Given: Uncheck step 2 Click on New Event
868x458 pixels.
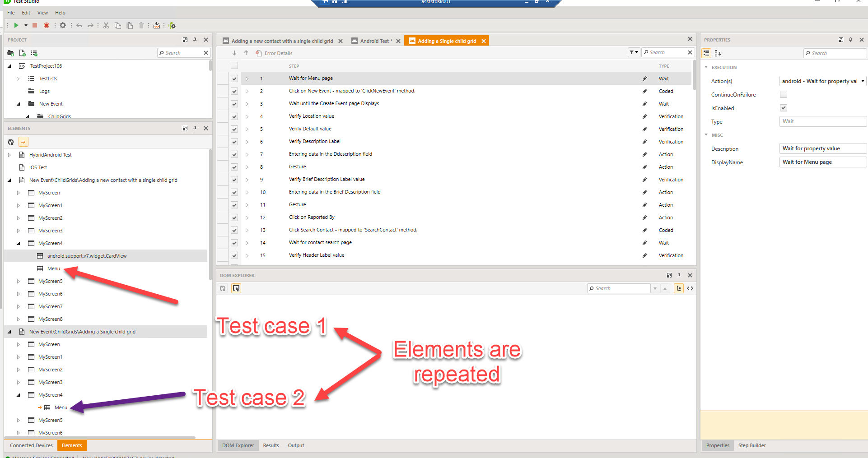Looking at the screenshot, I should pos(234,91).
